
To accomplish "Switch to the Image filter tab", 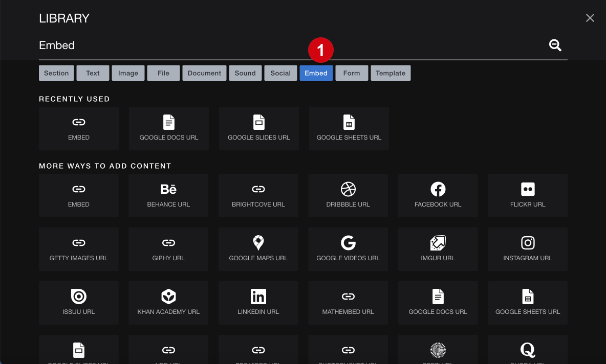I will pos(128,73).
